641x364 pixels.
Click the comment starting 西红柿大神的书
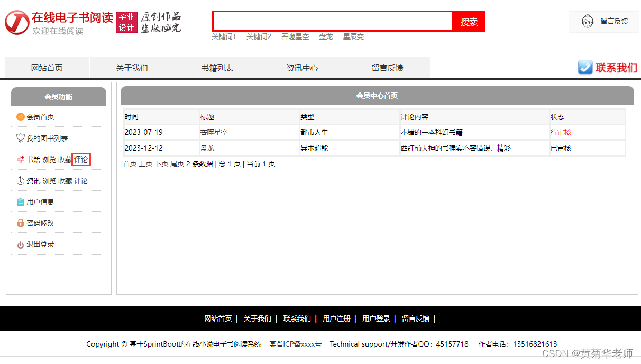(456, 148)
